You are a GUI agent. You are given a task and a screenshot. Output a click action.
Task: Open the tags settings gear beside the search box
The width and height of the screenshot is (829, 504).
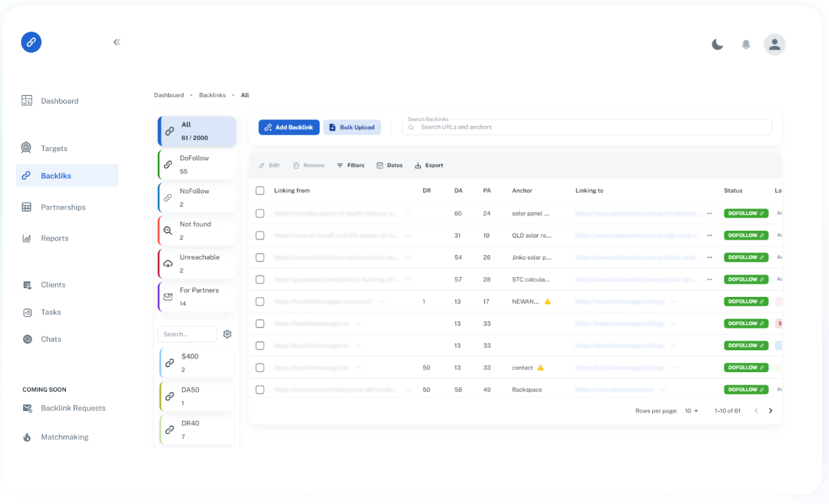click(227, 334)
